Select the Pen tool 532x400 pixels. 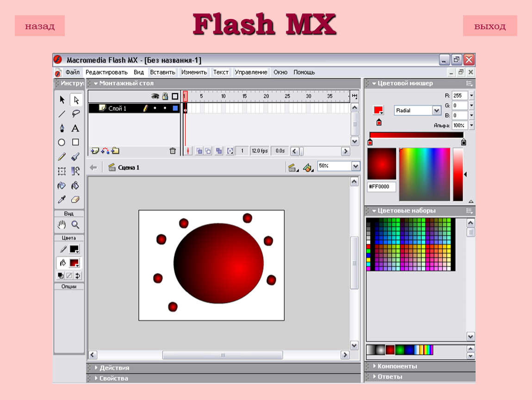[x=62, y=128]
